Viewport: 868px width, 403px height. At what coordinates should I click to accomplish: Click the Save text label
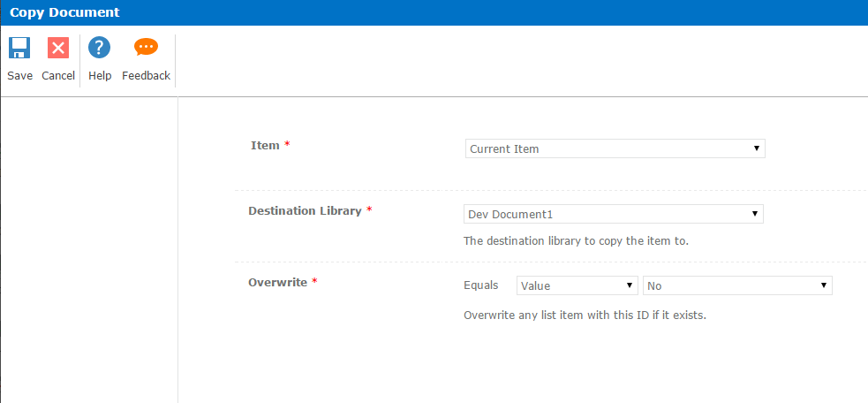[19, 76]
